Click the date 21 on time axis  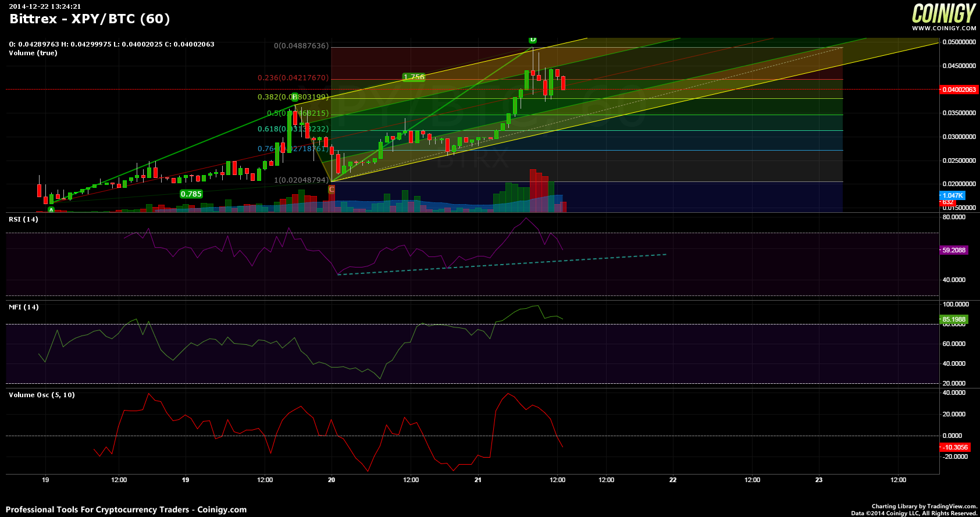point(477,480)
